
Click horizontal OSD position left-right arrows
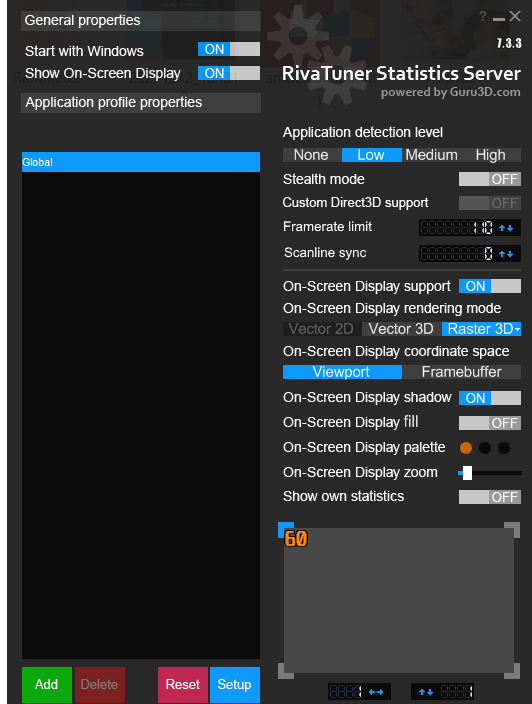click(376, 692)
